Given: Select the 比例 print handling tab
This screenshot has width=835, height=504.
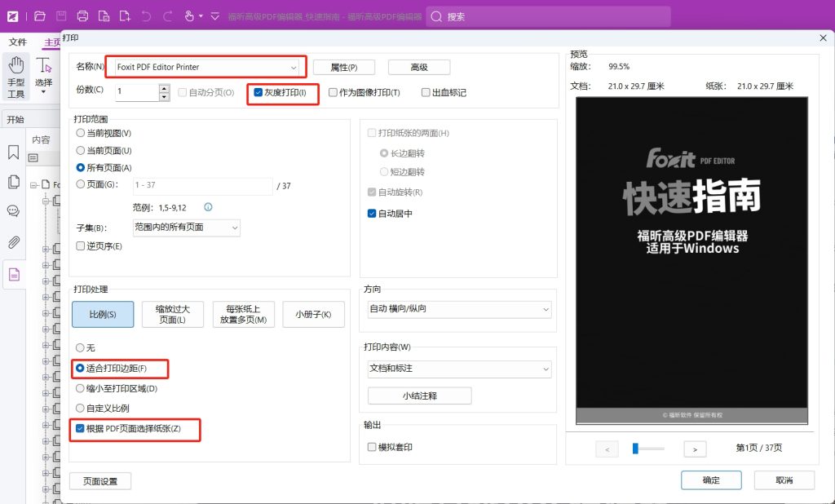Looking at the screenshot, I should coord(103,314).
